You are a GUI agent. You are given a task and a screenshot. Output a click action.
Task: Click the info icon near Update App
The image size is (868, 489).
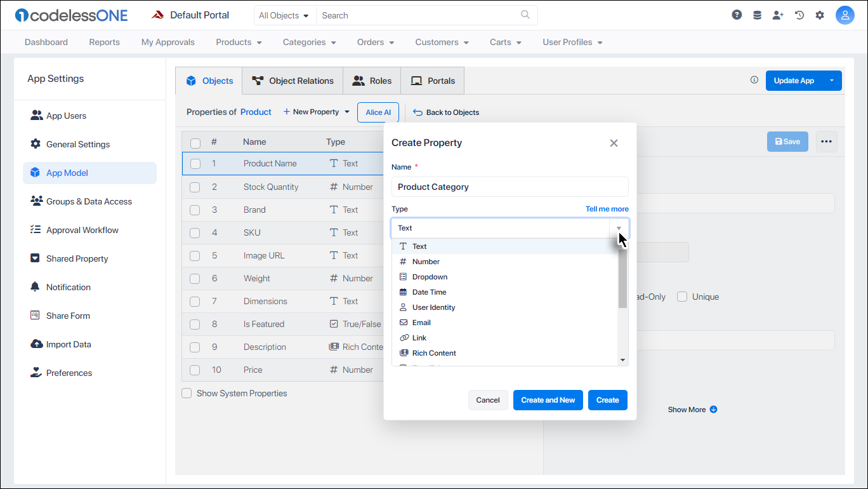tap(754, 80)
